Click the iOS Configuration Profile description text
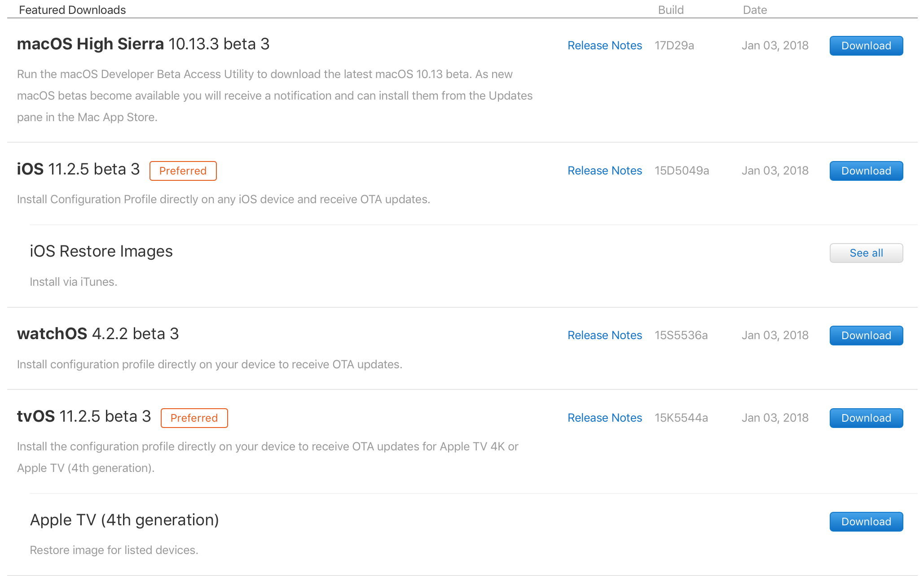This screenshot has width=924, height=576. pyautogui.click(x=224, y=200)
